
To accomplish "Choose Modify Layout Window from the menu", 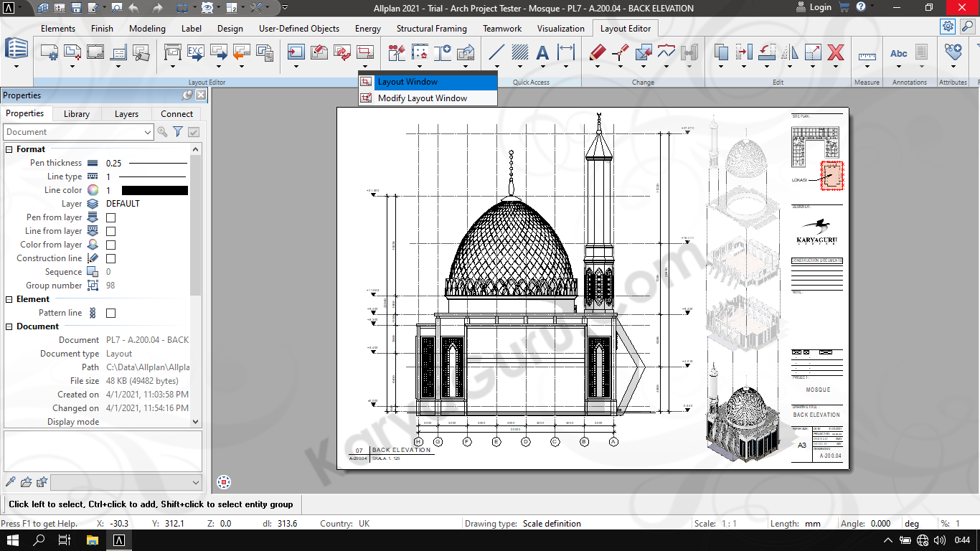I will pyautogui.click(x=422, y=98).
